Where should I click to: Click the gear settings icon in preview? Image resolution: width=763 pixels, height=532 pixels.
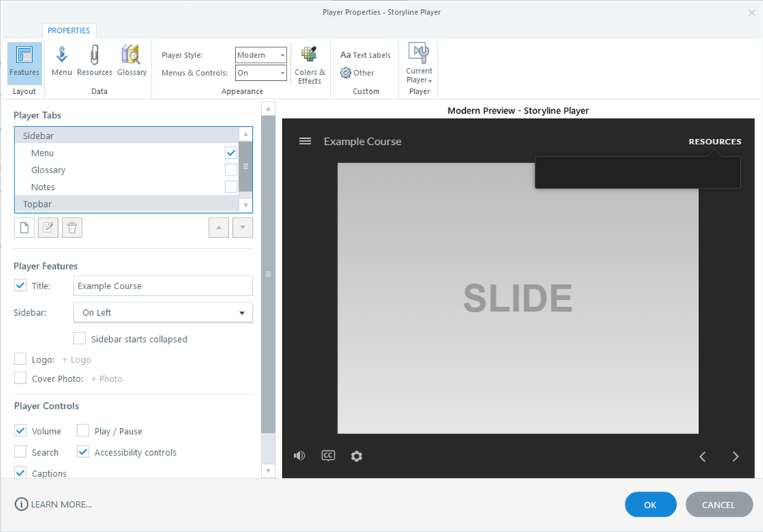click(357, 456)
